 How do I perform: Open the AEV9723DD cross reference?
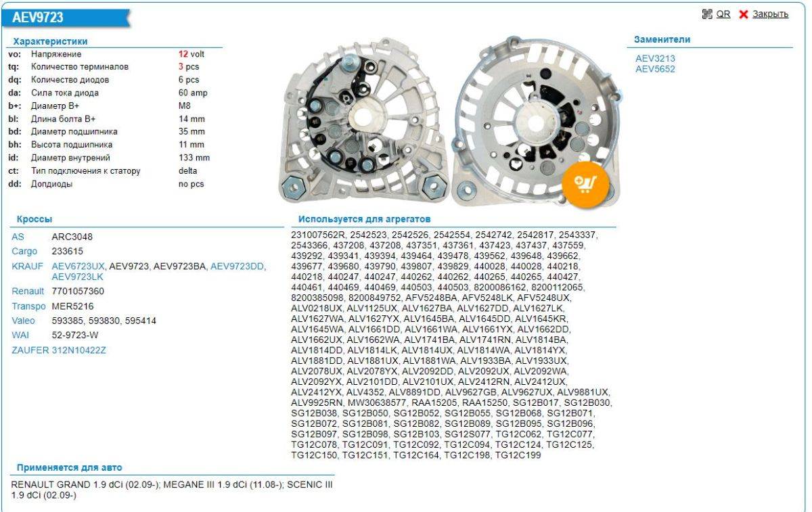click(x=238, y=266)
